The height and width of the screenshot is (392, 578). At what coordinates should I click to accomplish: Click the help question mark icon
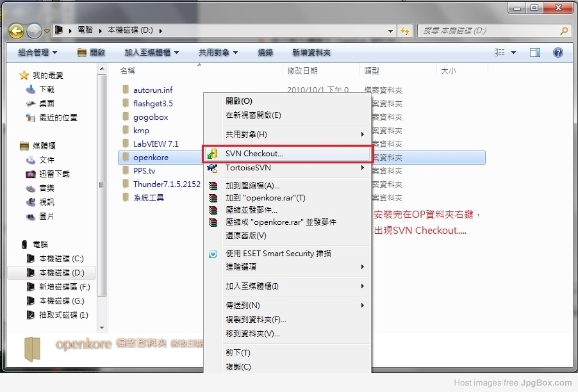click(557, 53)
